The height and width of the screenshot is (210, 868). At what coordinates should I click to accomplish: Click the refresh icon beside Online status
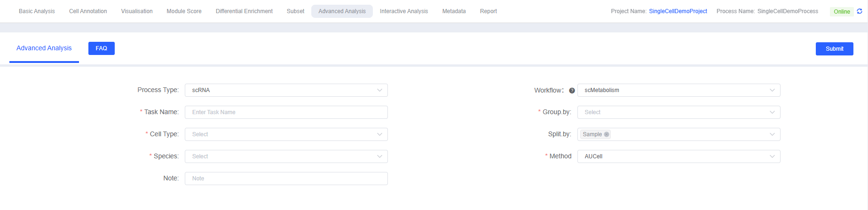coord(860,11)
